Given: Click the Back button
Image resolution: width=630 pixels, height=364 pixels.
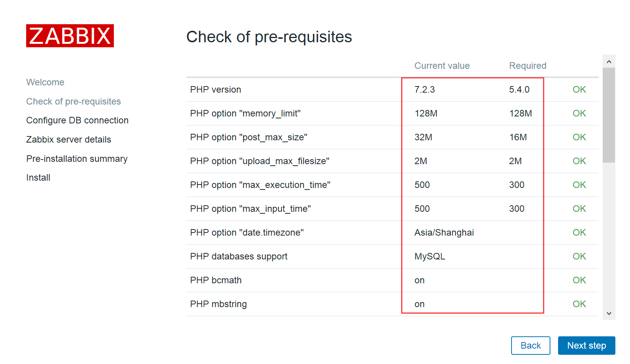Looking at the screenshot, I should [531, 346].
